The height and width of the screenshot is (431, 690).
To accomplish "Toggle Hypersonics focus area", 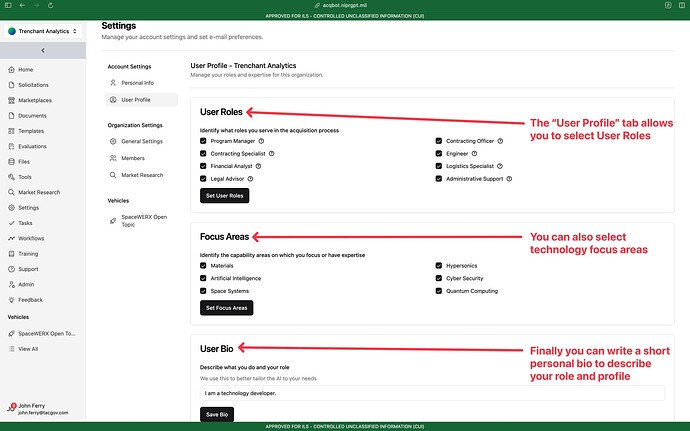I will (439, 265).
